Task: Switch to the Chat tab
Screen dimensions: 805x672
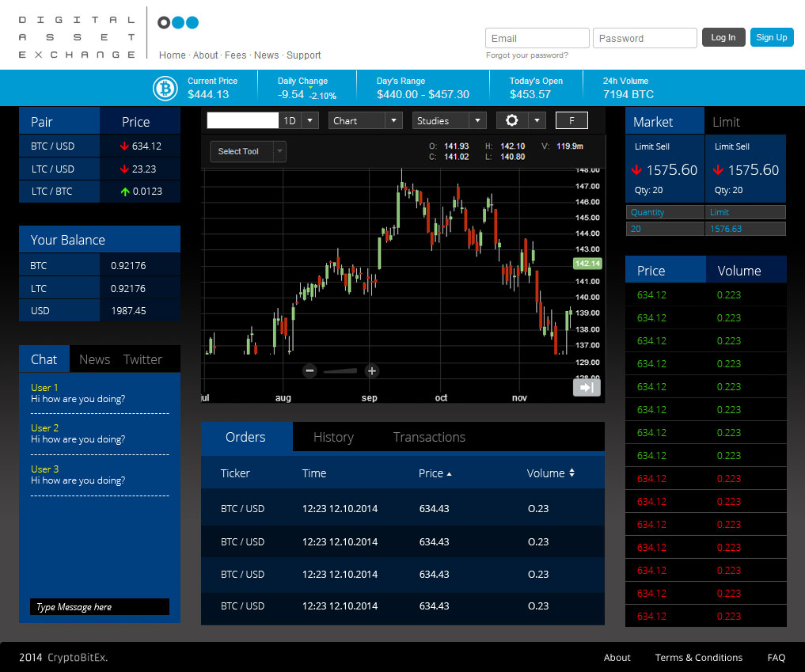Action: coord(44,359)
